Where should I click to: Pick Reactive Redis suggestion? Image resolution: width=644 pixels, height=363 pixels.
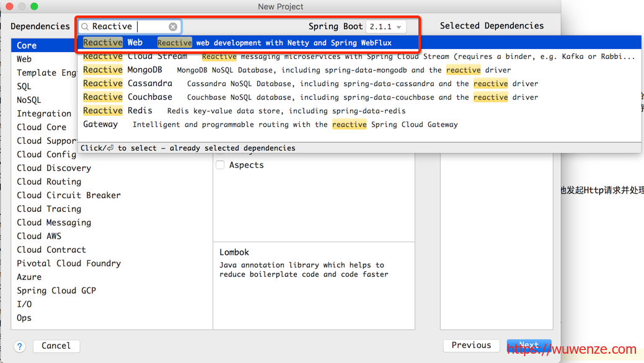click(359, 110)
